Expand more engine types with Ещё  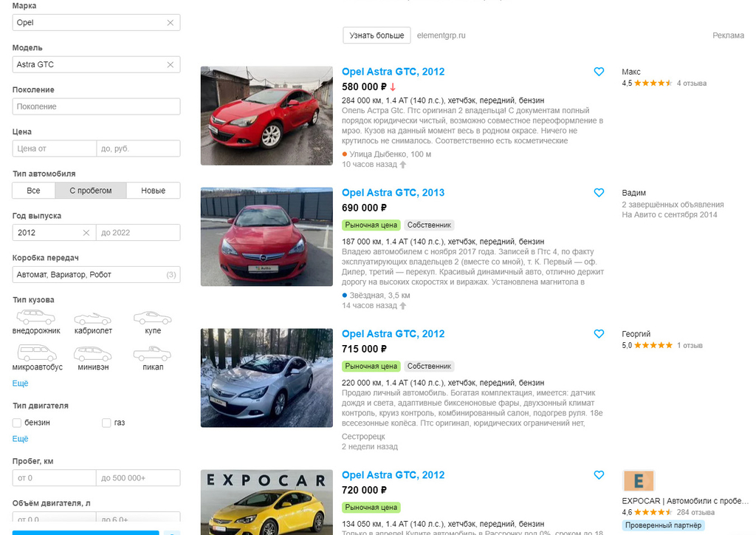pos(20,439)
